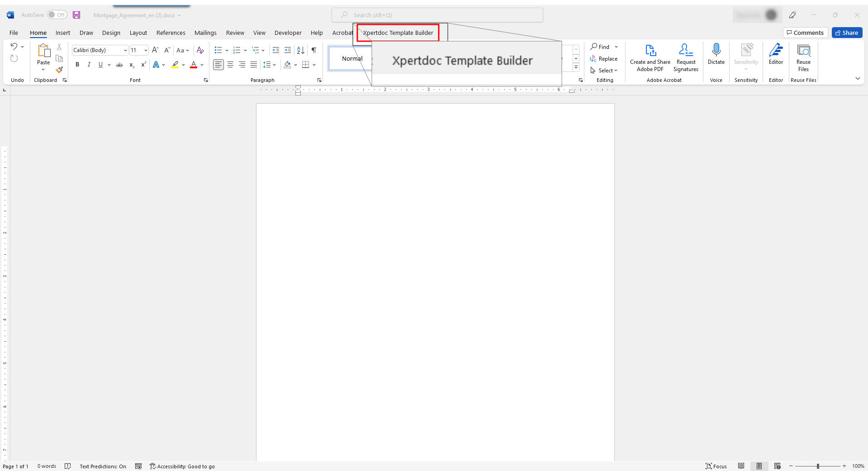Click the Paste clipboard icon
The image size is (868, 471).
(43, 50)
